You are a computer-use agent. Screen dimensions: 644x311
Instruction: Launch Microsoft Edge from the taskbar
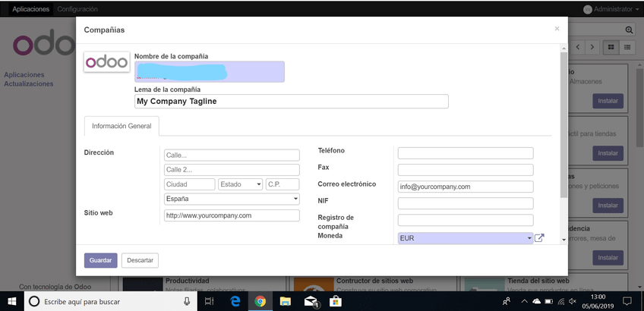point(235,301)
